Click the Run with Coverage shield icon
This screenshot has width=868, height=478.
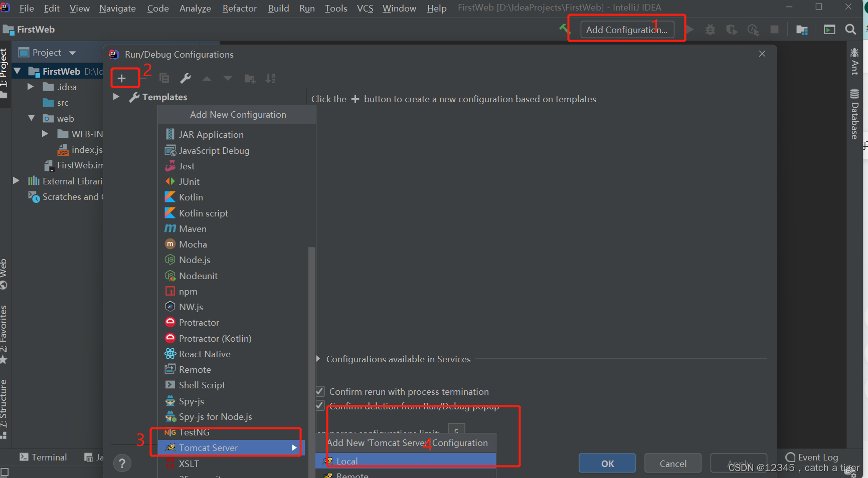(x=732, y=30)
